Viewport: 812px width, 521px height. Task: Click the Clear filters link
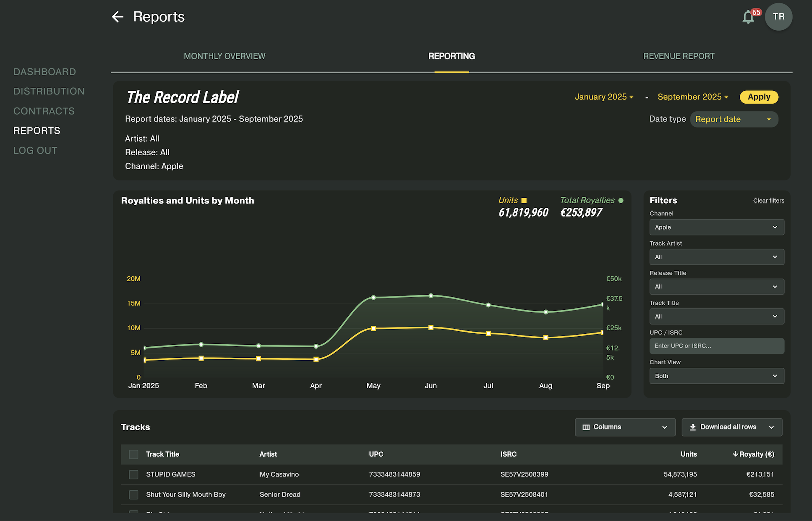pyautogui.click(x=768, y=201)
